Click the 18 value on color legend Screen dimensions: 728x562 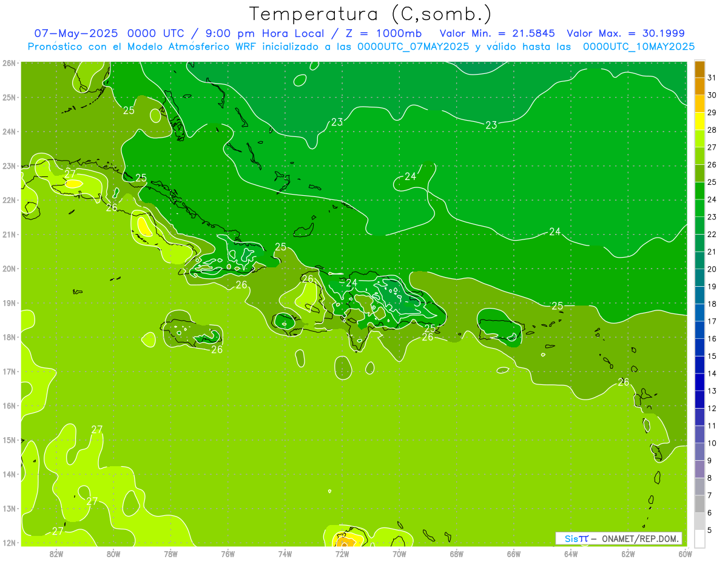point(712,304)
